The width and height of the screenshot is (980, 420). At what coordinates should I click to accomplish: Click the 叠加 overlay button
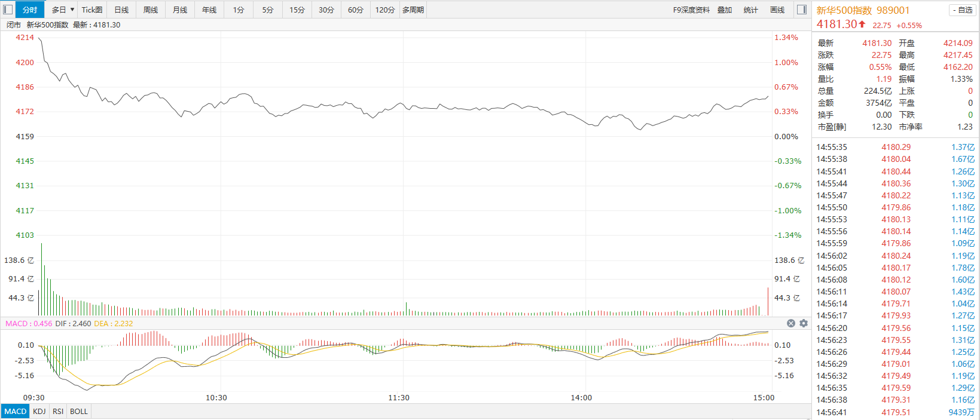coord(725,10)
